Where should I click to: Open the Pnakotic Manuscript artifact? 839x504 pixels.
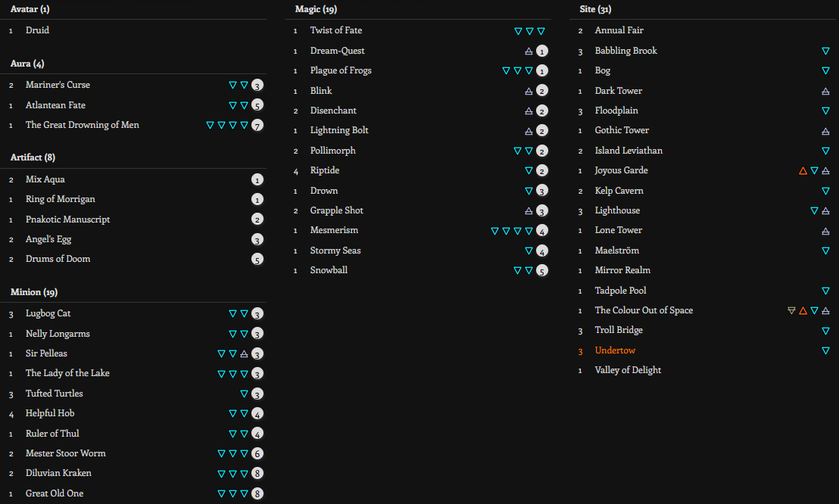pos(67,219)
